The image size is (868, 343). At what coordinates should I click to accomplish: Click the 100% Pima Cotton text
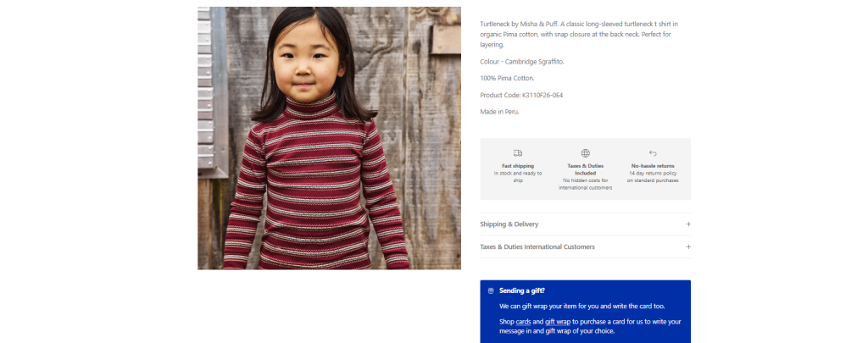pos(507,79)
